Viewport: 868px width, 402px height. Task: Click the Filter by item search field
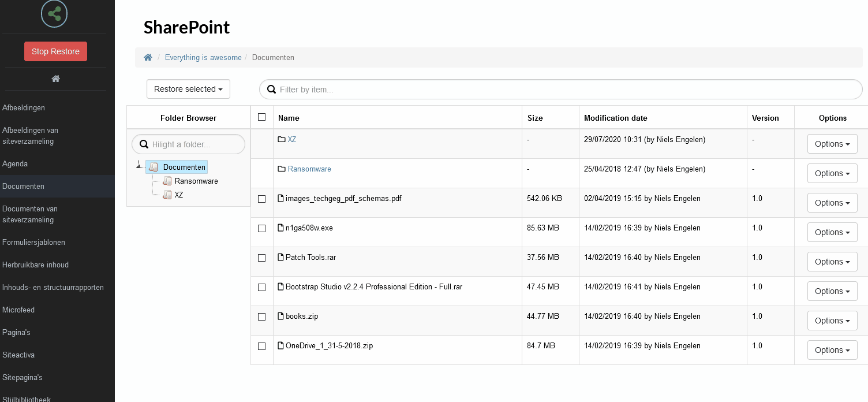561,90
